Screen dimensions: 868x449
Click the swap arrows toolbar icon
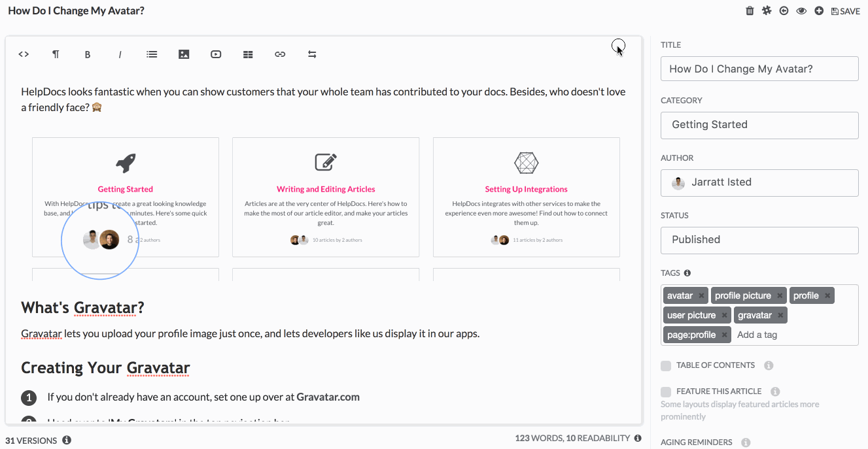(x=312, y=54)
